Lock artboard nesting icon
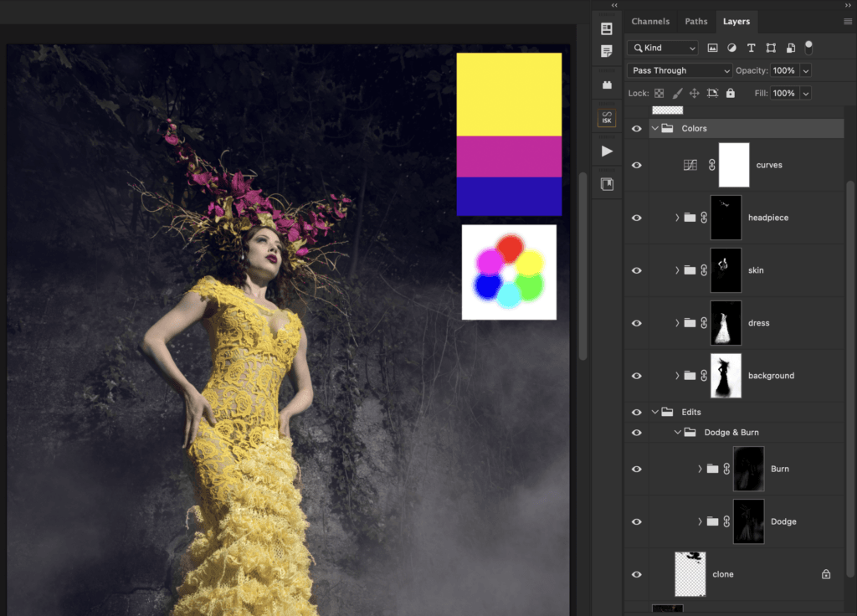The width and height of the screenshot is (857, 616). [x=712, y=94]
